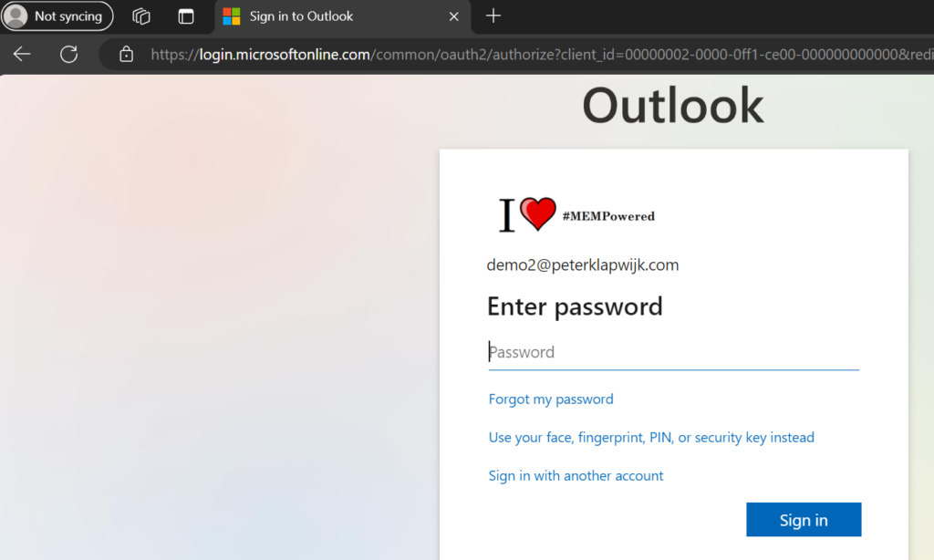Select Sign in with another account

coord(576,475)
